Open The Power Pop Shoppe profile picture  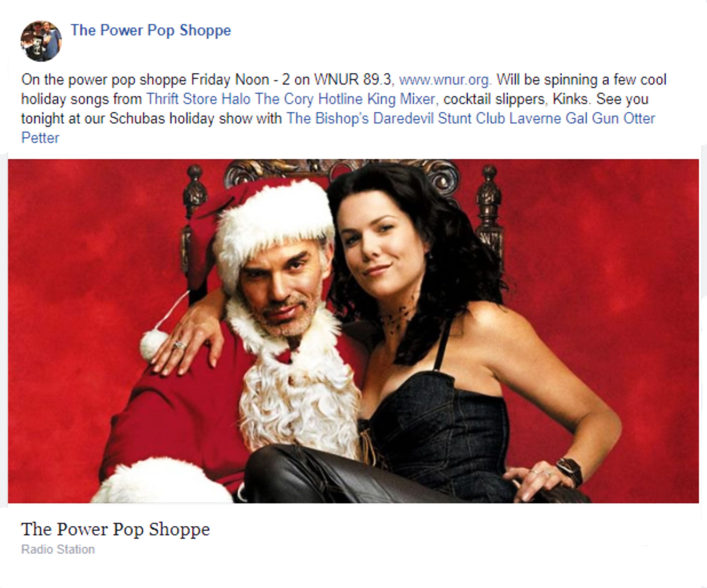(x=41, y=41)
